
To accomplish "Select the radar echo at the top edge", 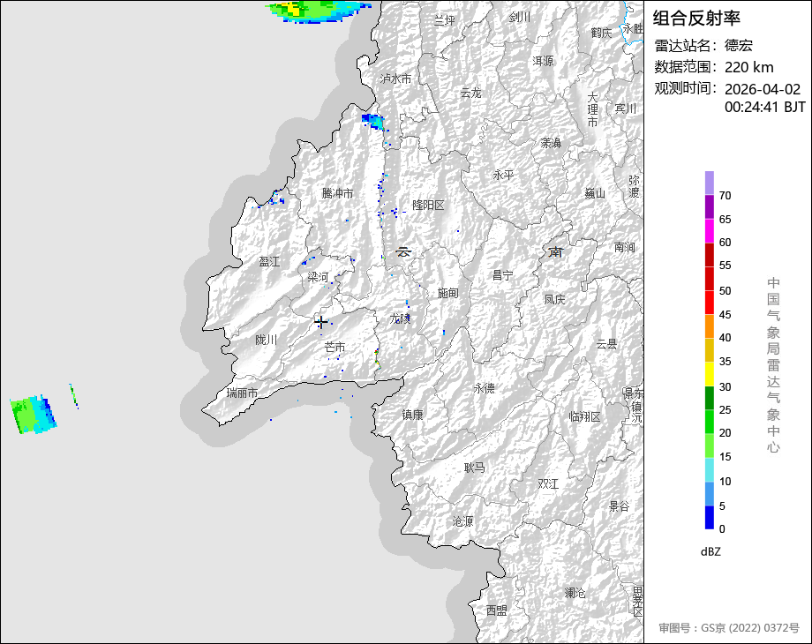I will (318, 9).
